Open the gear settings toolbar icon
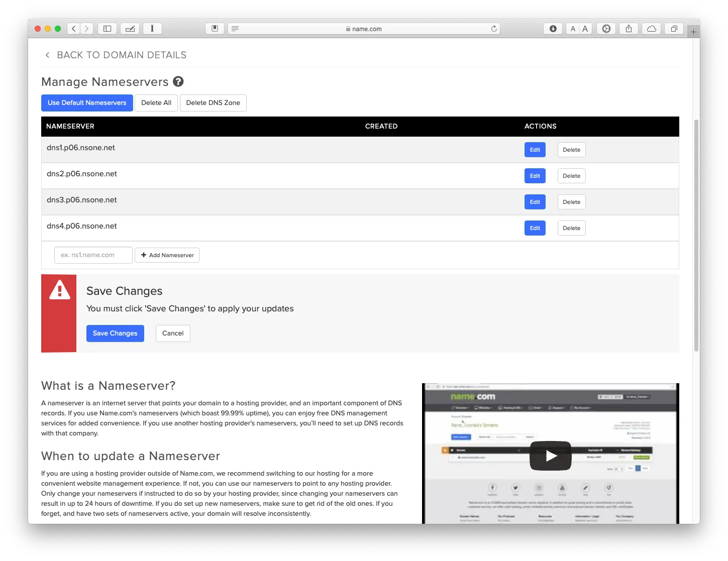This screenshot has height=561, width=728. [606, 29]
